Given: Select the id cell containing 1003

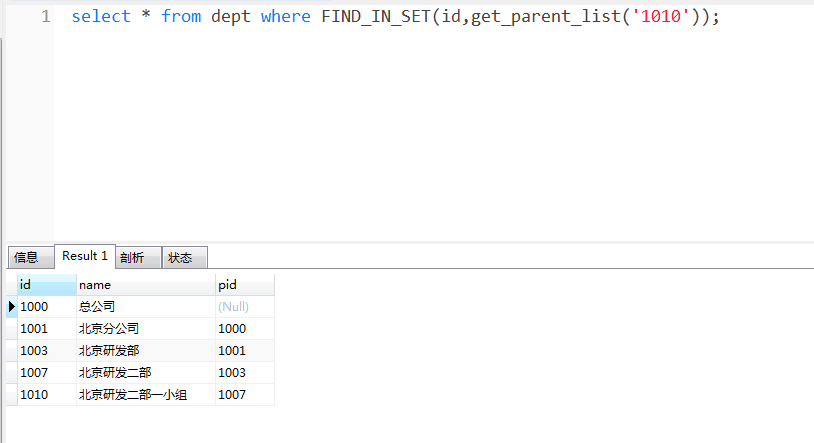Looking at the screenshot, I should point(34,351).
